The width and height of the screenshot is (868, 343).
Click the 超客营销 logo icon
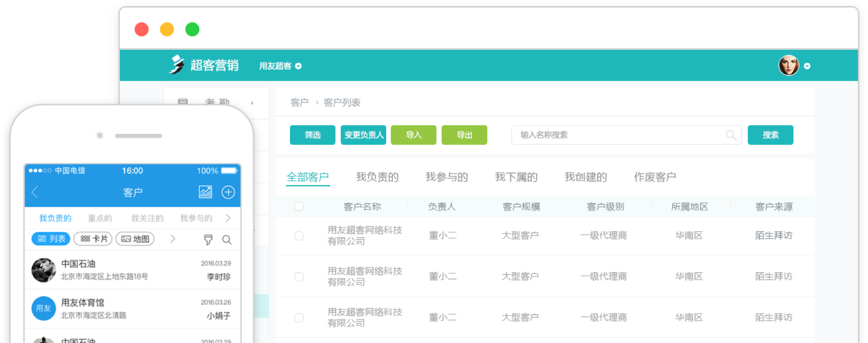tap(177, 65)
